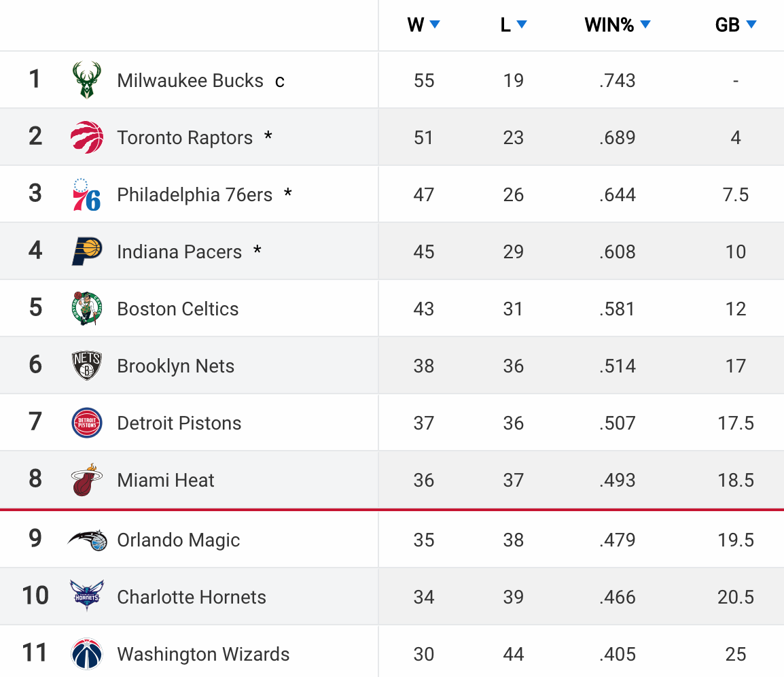Sort standings by the W column arrow
This screenshot has height=677, width=784.
tap(435, 25)
